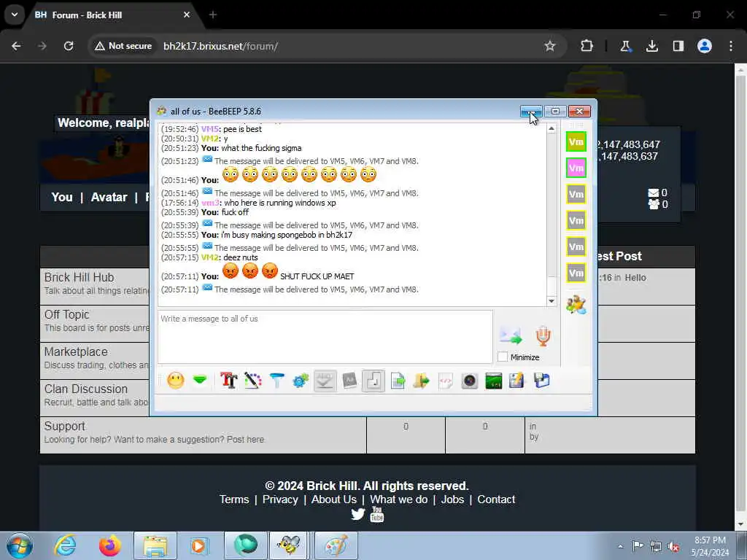The width and height of the screenshot is (747, 560).
Task: Open the Off Topic board
Action: click(x=66, y=314)
